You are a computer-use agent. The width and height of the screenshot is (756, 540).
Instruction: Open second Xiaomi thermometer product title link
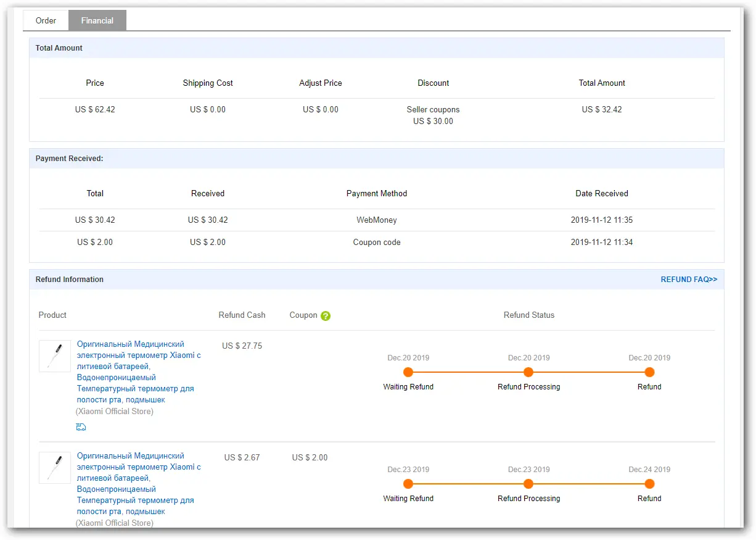click(x=138, y=484)
